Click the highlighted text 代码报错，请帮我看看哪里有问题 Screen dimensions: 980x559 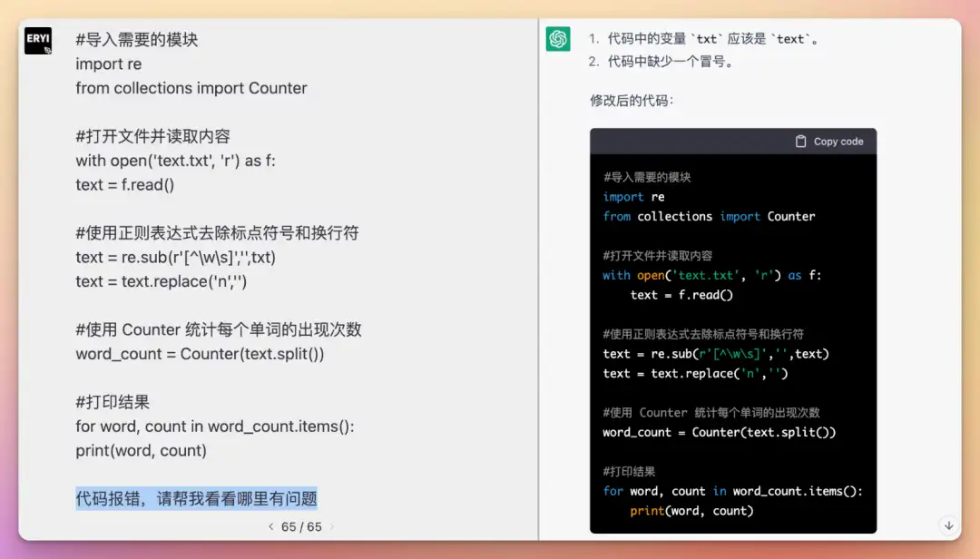[196, 498]
